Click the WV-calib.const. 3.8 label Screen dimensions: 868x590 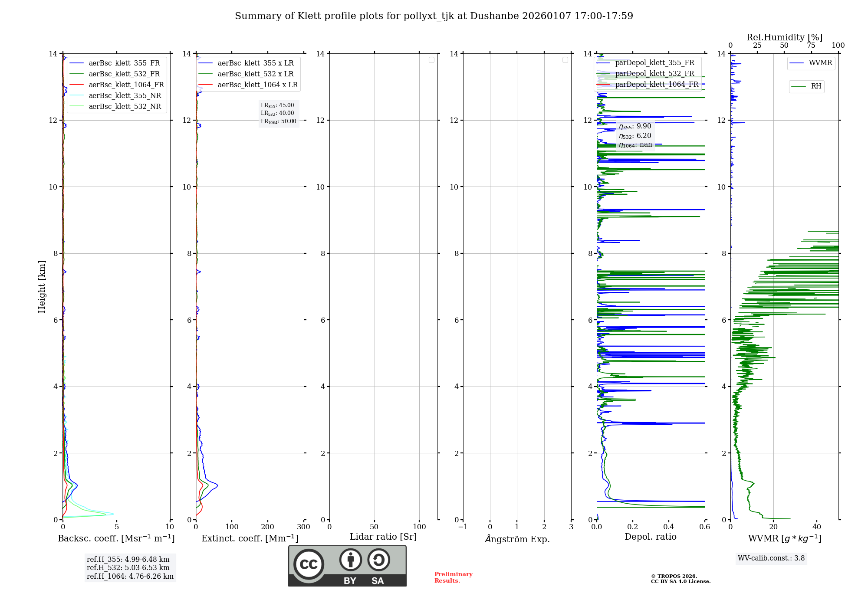tap(771, 558)
